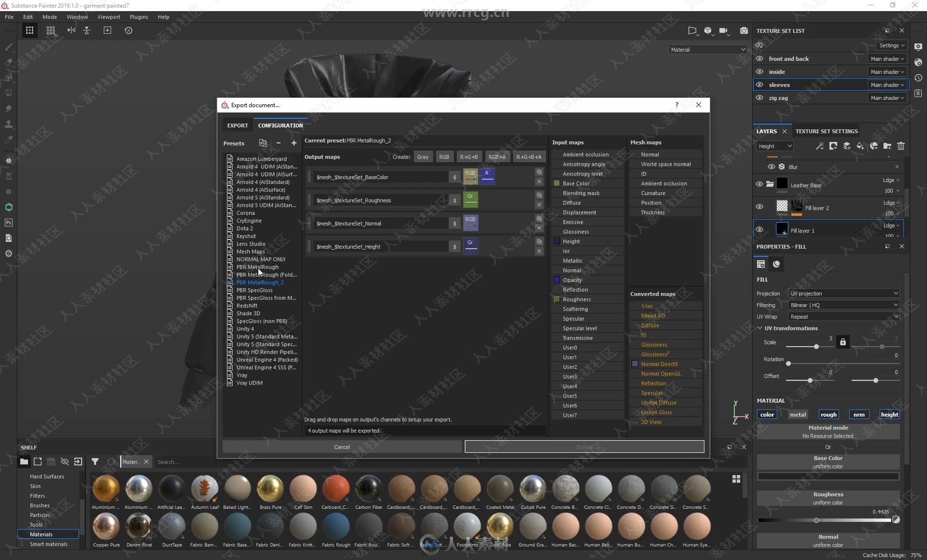This screenshot has width=927, height=560.
Task: Open Texture Set List Settings dropdown
Action: (x=892, y=45)
